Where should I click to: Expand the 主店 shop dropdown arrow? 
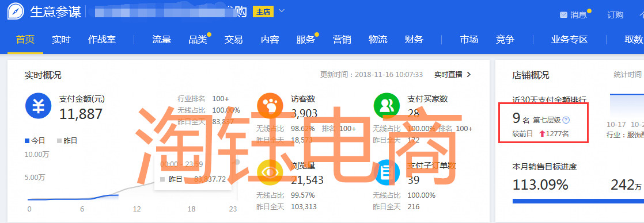click(281, 11)
